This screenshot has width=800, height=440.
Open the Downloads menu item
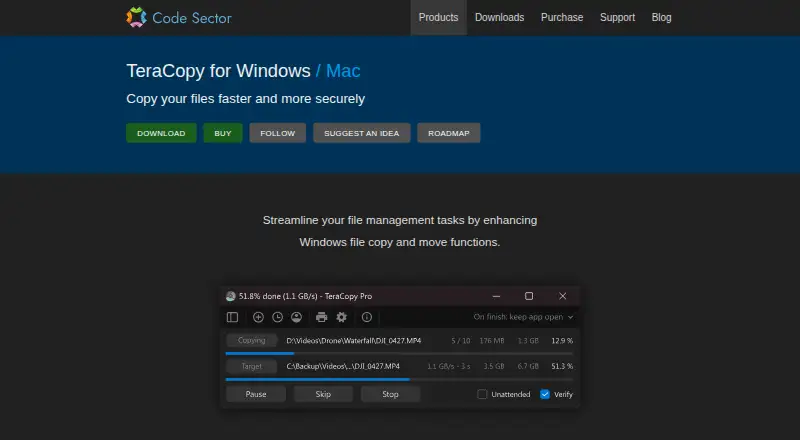pos(499,17)
